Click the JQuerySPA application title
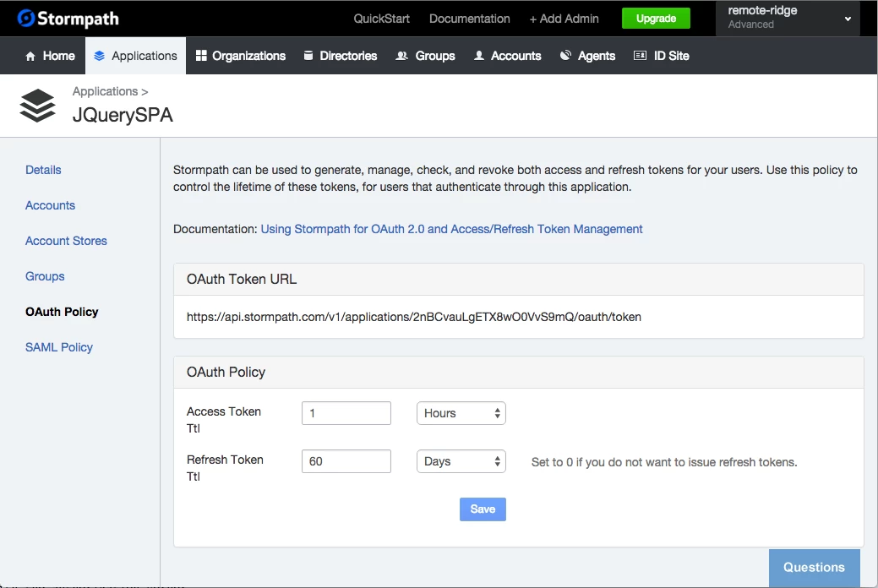The height and width of the screenshot is (588, 878). 123,115
